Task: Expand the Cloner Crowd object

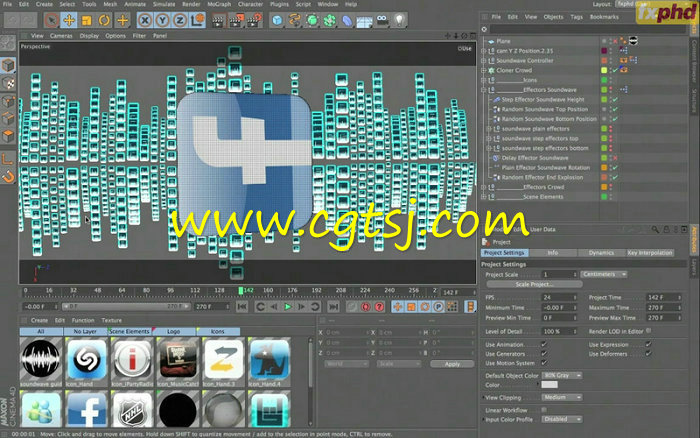Action: [483, 70]
